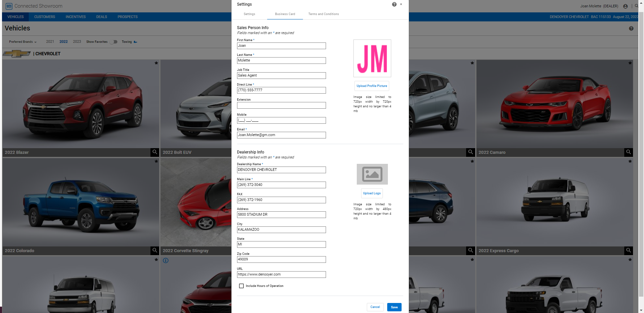This screenshot has width=644, height=313.
Task: Open the VEHICLES menu tab
Action: click(15, 17)
